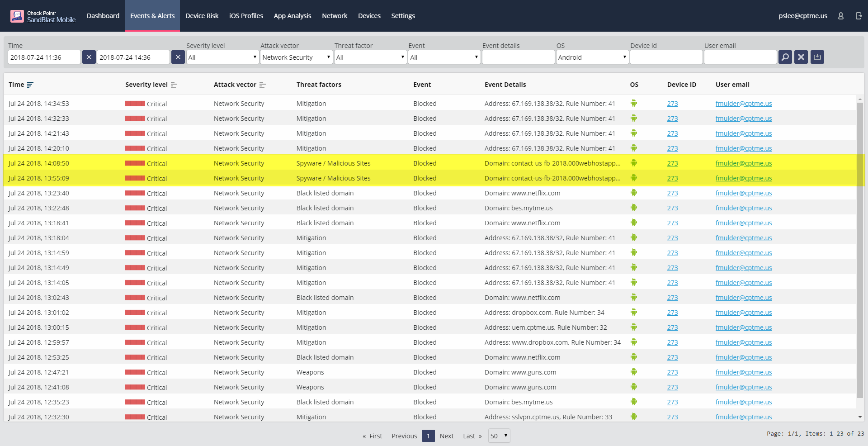Open Attack vector filter dropdown
Screen dimensions: 868x446
(x=297, y=57)
